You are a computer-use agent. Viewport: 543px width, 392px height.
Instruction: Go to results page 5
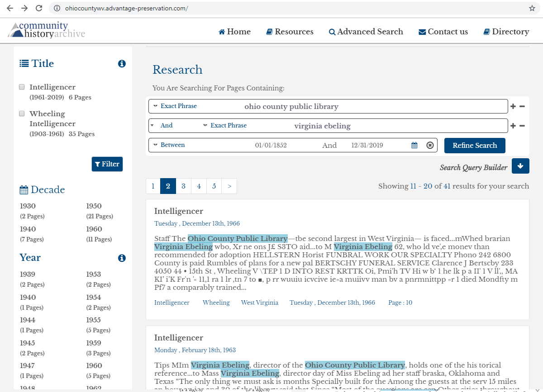click(214, 186)
